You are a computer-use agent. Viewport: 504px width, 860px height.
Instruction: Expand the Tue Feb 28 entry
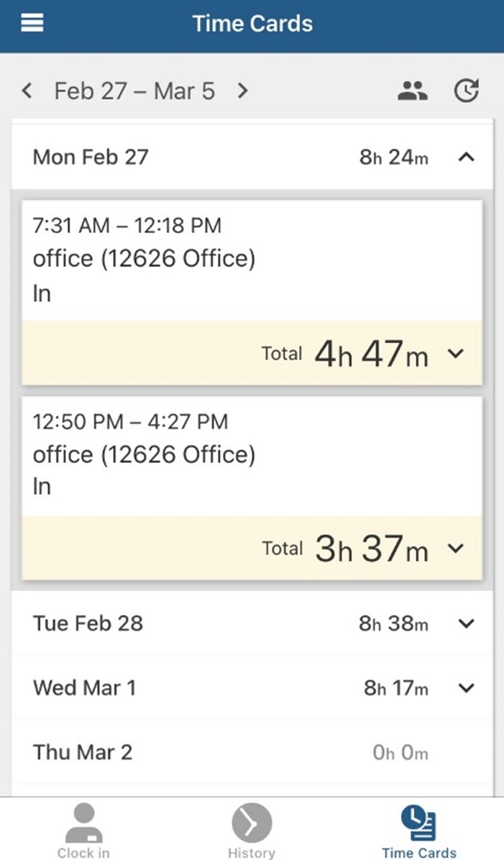tap(467, 623)
